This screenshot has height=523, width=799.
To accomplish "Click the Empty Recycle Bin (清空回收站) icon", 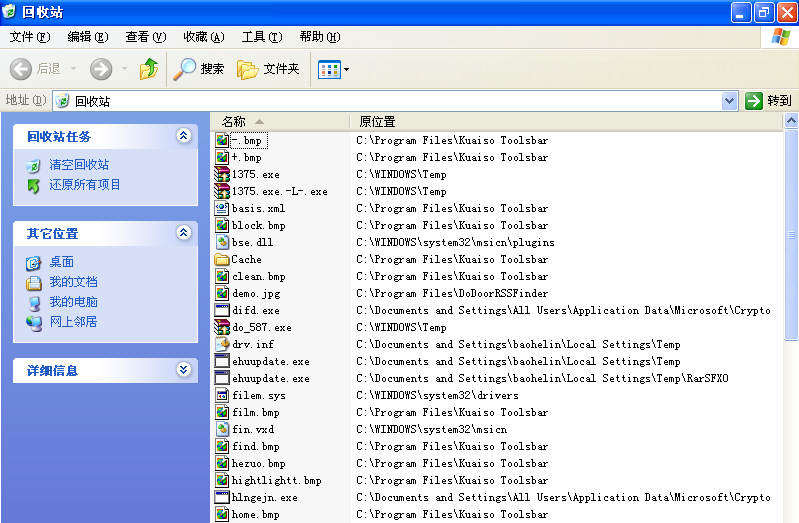I will click(x=33, y=166).
